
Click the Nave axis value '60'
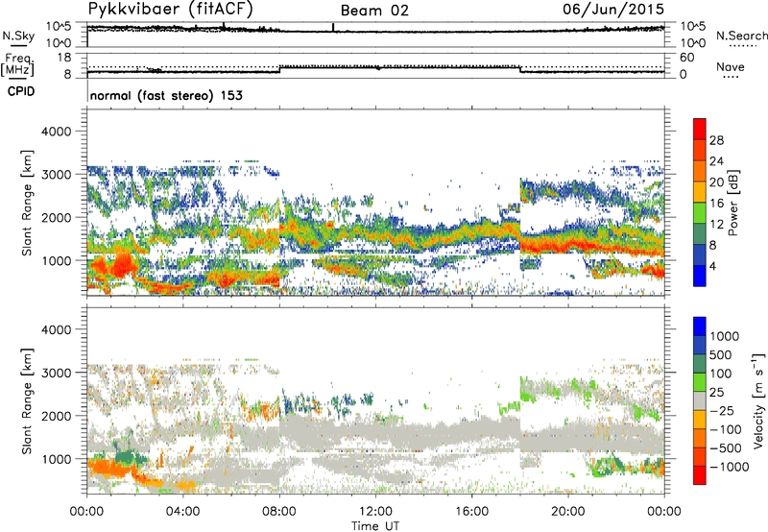[686, 58]
